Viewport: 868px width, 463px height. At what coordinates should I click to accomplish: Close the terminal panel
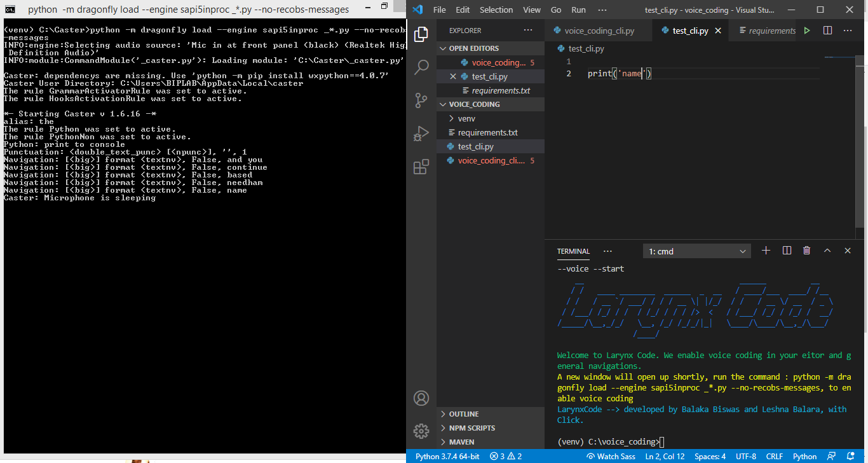pos(848,251)
